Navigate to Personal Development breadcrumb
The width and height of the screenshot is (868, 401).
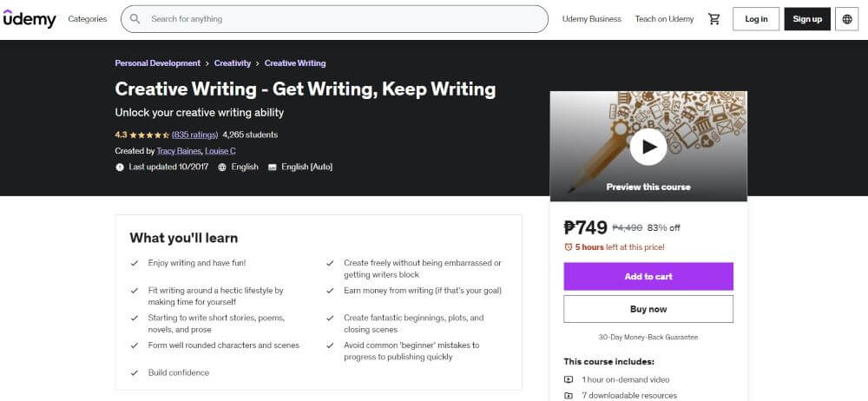pyautogui.click(x=157, y=63)
